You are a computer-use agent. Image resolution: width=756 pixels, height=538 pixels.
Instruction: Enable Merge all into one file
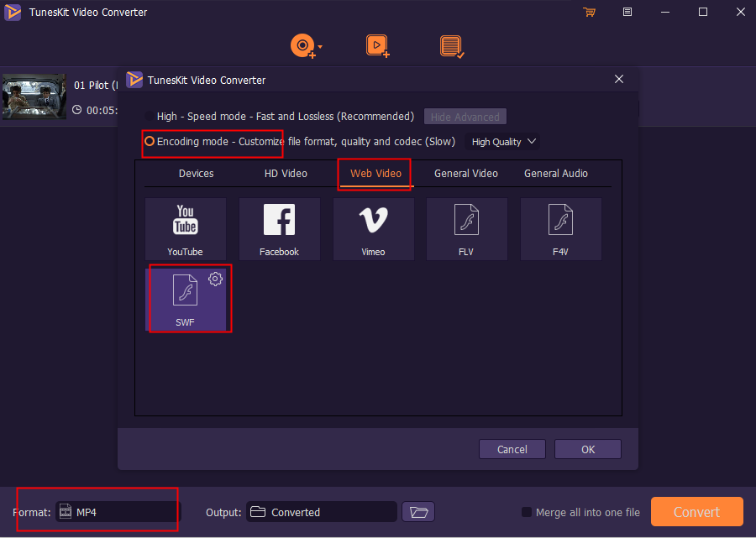click(527, 512)
